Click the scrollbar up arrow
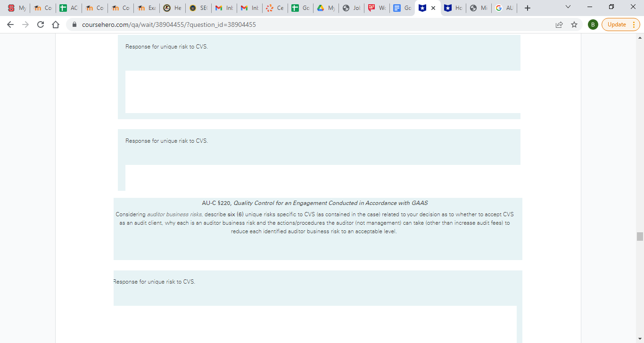Image resolution: width=644 pixels, height=343 pixels. point(640,37)
